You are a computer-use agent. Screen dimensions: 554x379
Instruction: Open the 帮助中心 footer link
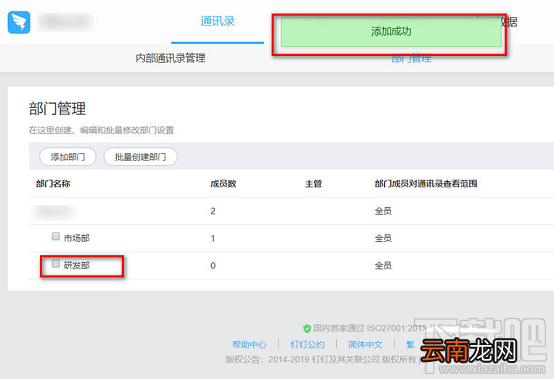[249, 344]
